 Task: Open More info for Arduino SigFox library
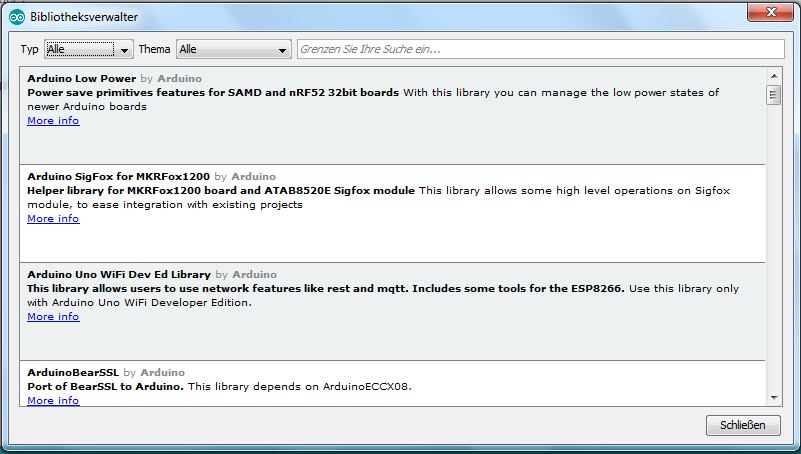coord(53,219)
